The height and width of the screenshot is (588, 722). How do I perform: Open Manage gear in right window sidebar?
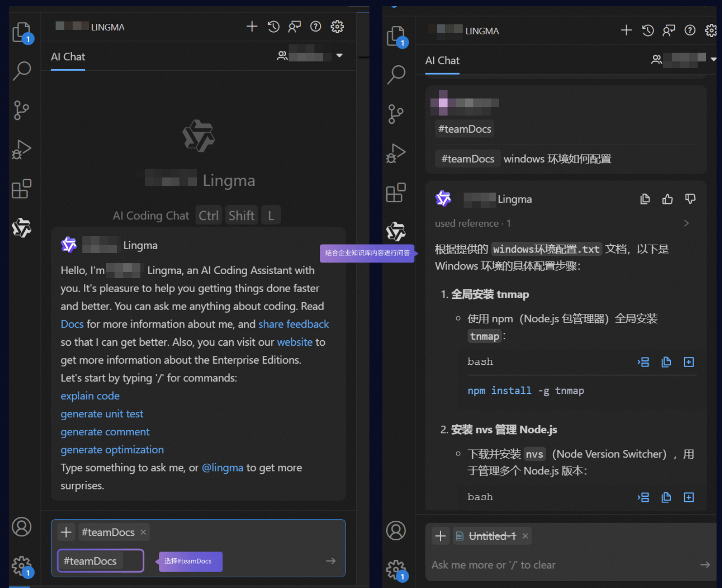click(x=397, y=570)
